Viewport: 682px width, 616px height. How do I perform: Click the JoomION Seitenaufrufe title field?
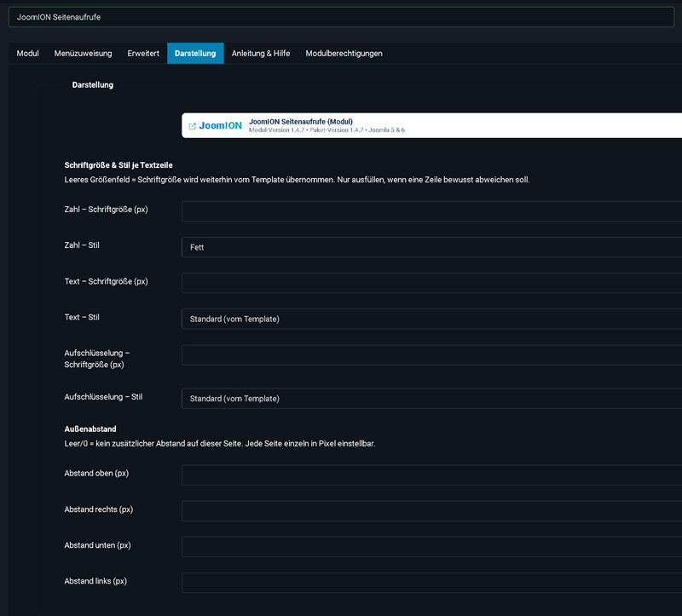coord(342,17)
